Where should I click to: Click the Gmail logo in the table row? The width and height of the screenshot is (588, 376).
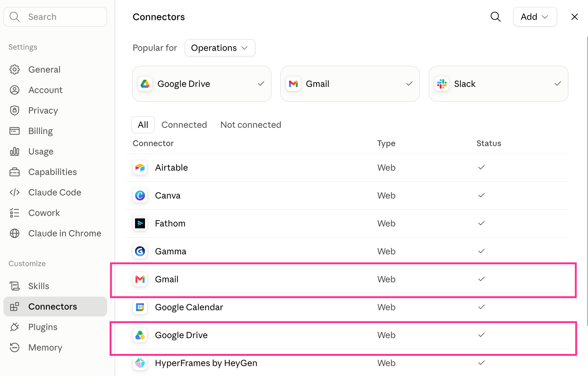click(140, 279)
